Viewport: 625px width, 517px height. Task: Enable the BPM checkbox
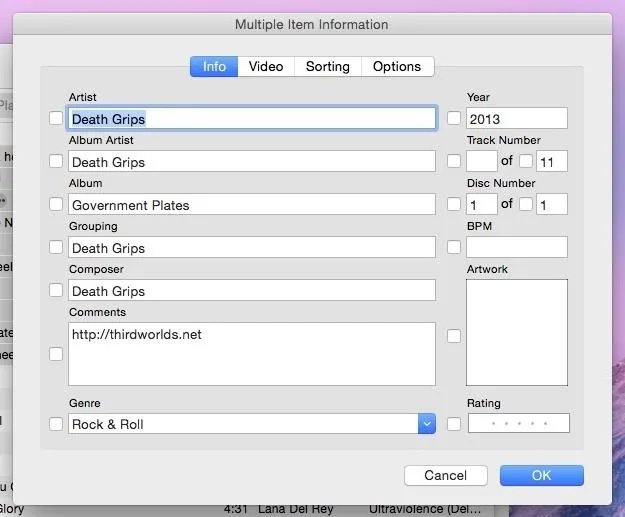tap(454, 247)
